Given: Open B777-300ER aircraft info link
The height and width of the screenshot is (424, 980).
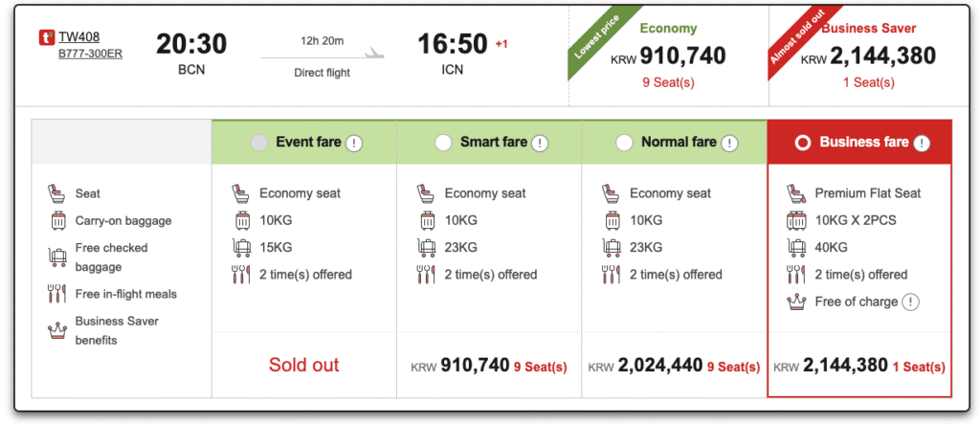Looking at the screenshot, I should pyautogui.click(x=91, y=54).
